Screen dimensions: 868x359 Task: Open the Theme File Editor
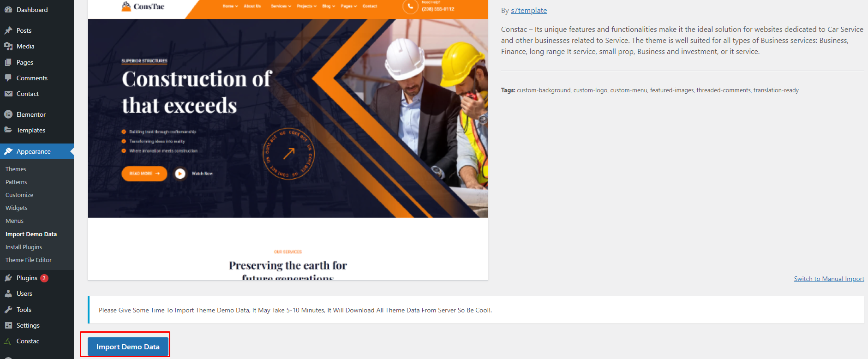coord(29,260)
